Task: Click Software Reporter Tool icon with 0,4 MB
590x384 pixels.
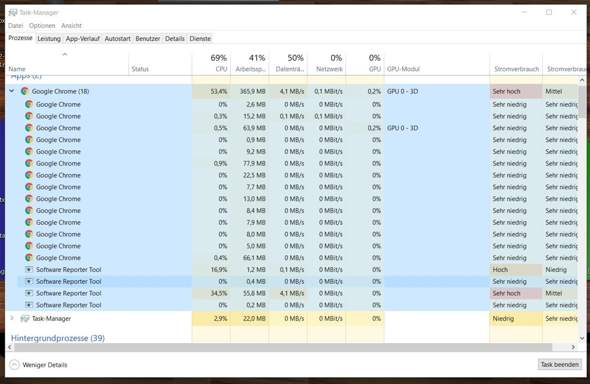Action: (29, 281)
